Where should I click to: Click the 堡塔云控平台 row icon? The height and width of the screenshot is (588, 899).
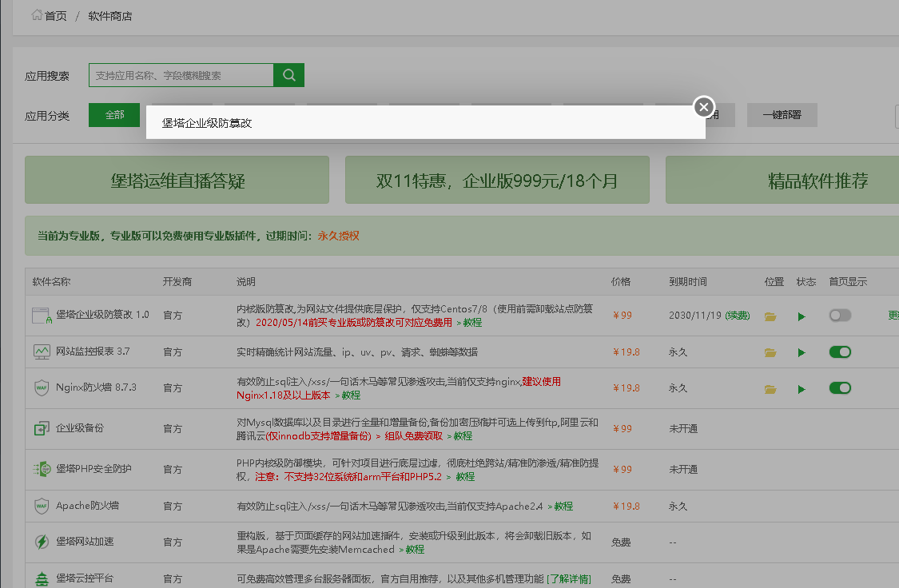[x=42, y=579]
